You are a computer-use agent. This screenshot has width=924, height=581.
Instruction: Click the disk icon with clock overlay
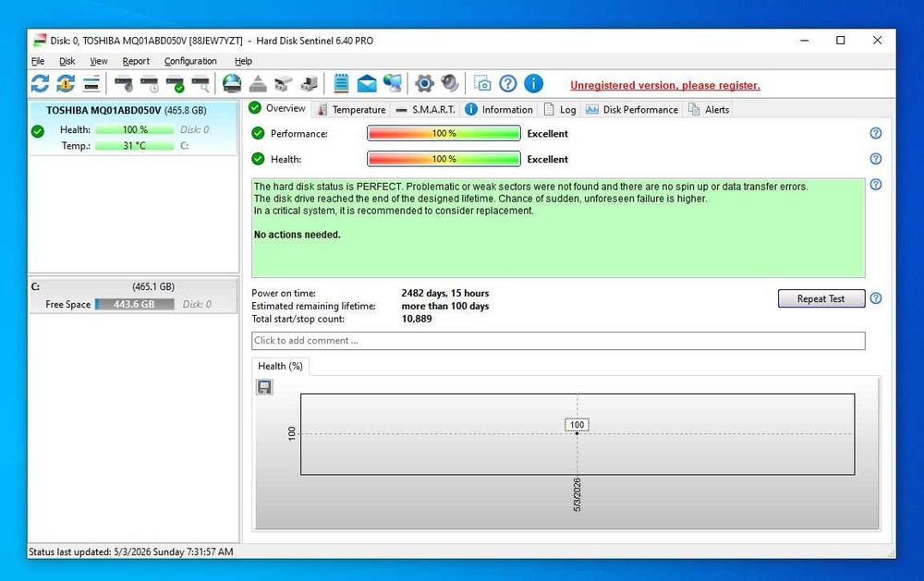(150, 84)
